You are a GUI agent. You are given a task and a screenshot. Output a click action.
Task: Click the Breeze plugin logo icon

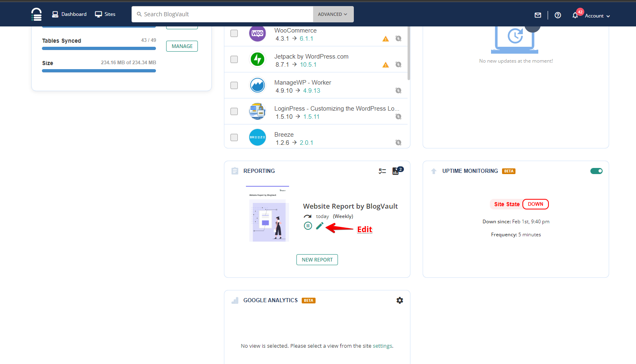click(x=257, y=137)
